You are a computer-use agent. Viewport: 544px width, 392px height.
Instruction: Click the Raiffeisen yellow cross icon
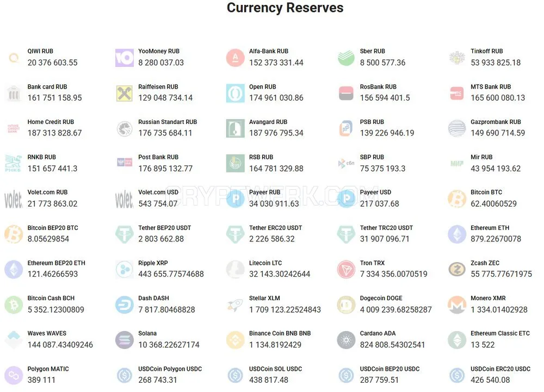[124, 93]
